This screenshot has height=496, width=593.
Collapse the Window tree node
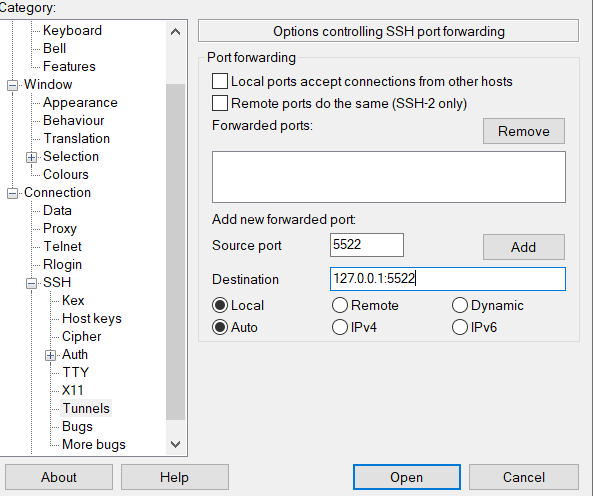pos(12,85)
